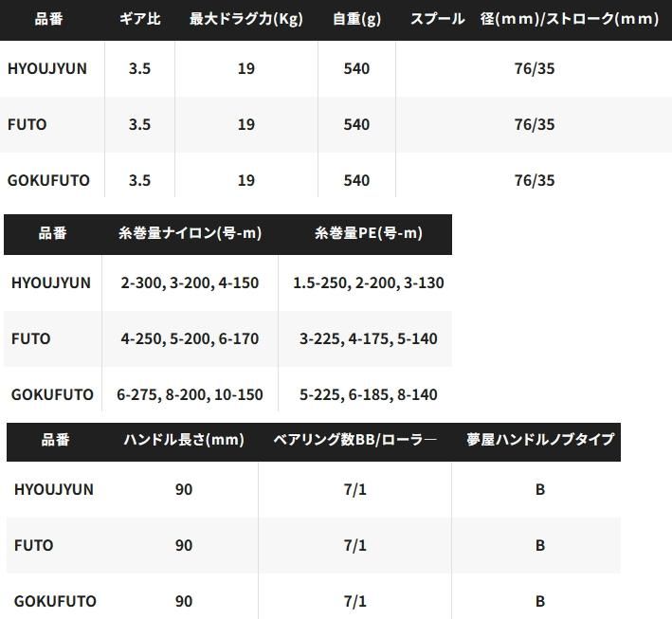Viewport: 672px width, 619px height.
Task: Select nylon capacity cell "4-250, 5-200, 6-170"
Action: point(190,338)
